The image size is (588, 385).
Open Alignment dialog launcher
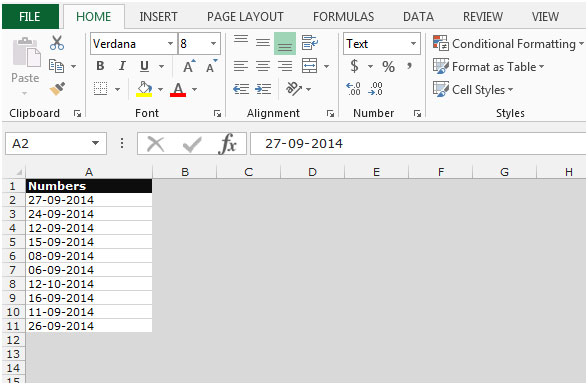click(x=330, y=114)
